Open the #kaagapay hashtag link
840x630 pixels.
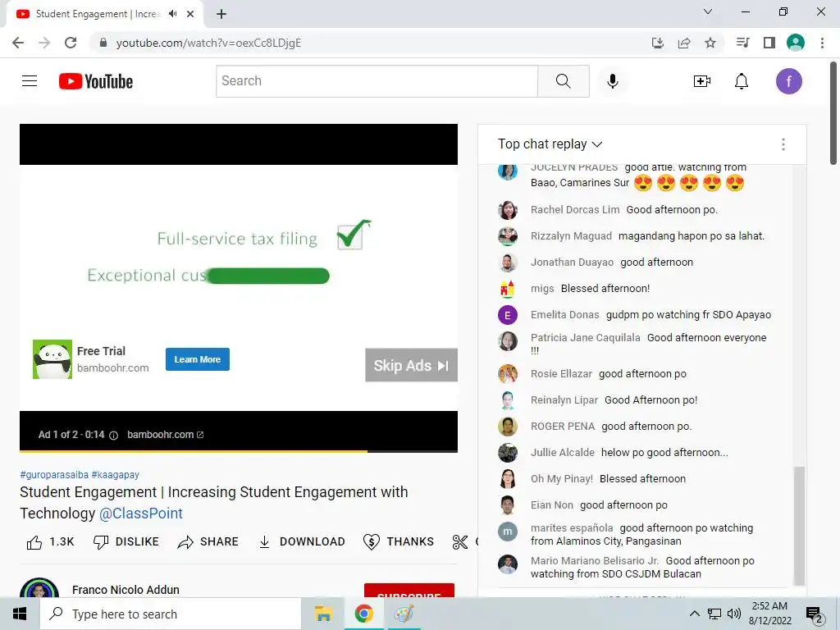(115, 475)
